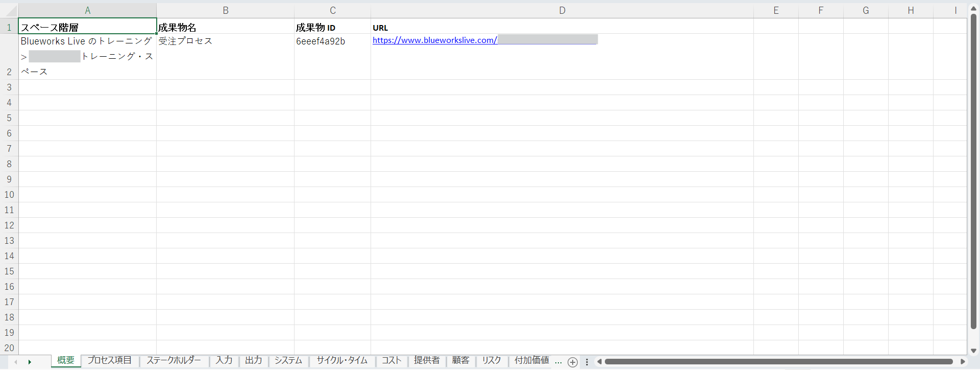Select cell containing 6eeef4a92b

[332, 57]
